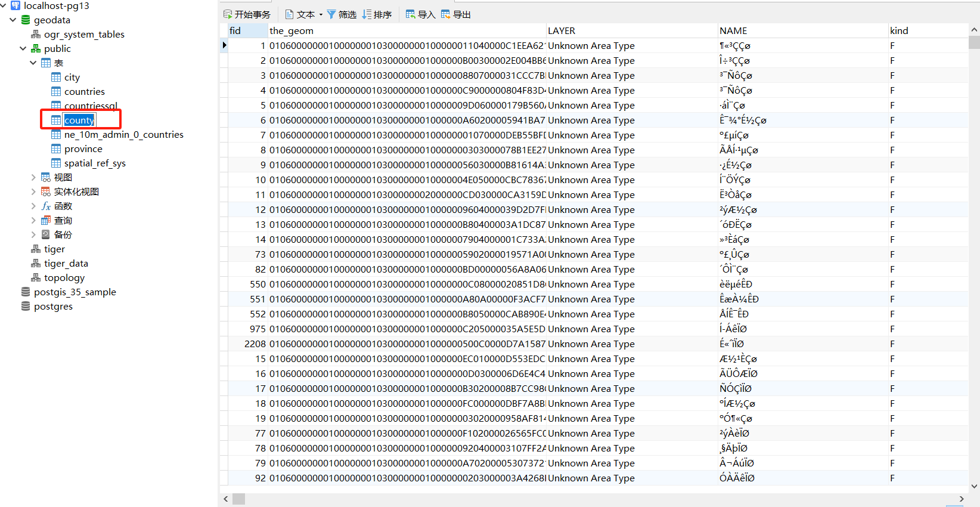Collapse the 表 tables node
Image resolution: width=980 pixels, height=507 pixels.
tap(33, 63)
